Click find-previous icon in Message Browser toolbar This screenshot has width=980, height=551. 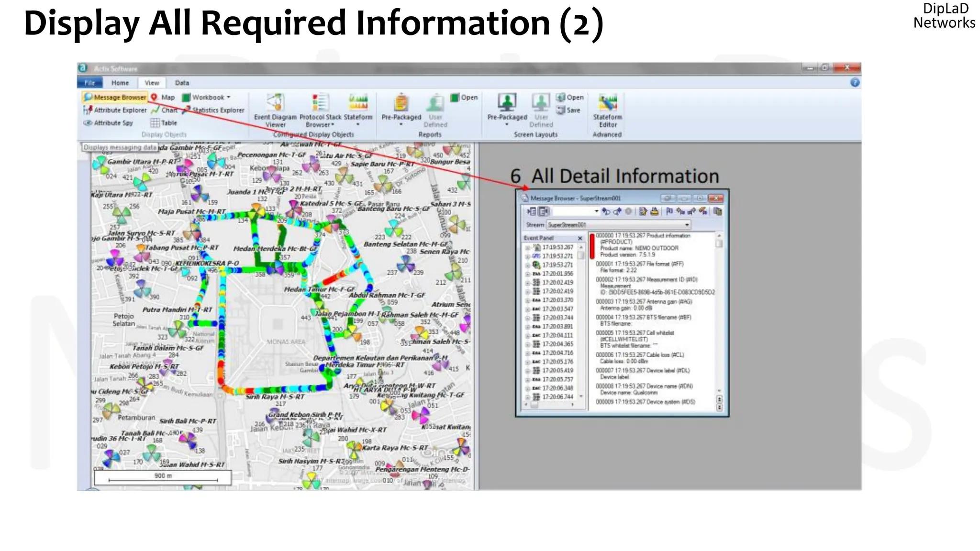[x=606, y=211]
